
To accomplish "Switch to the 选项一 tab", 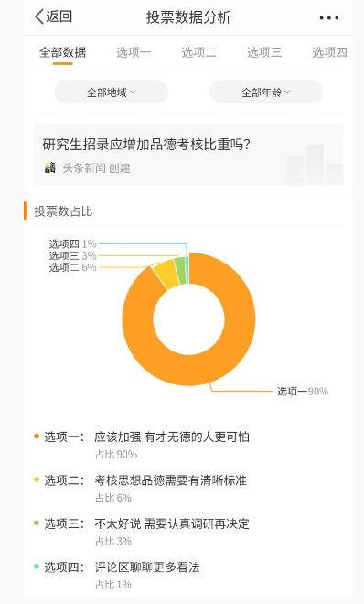I will click(x=134, y=52).
